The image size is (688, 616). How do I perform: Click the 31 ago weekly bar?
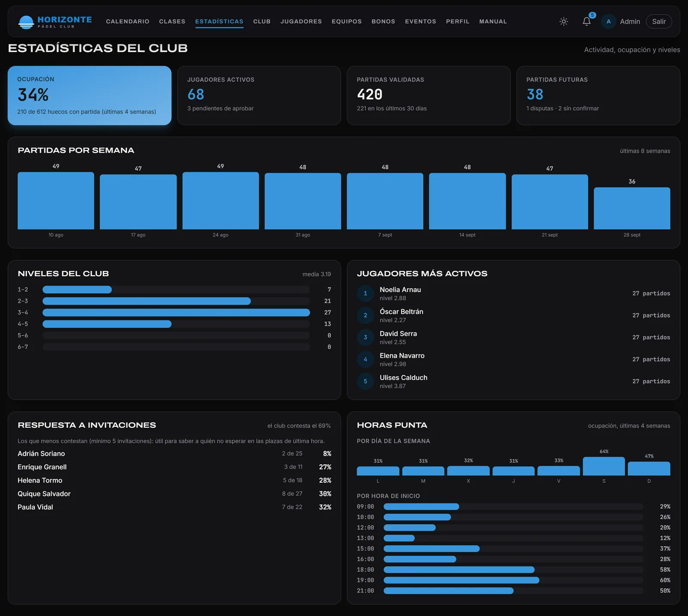[x=303, y=201]
